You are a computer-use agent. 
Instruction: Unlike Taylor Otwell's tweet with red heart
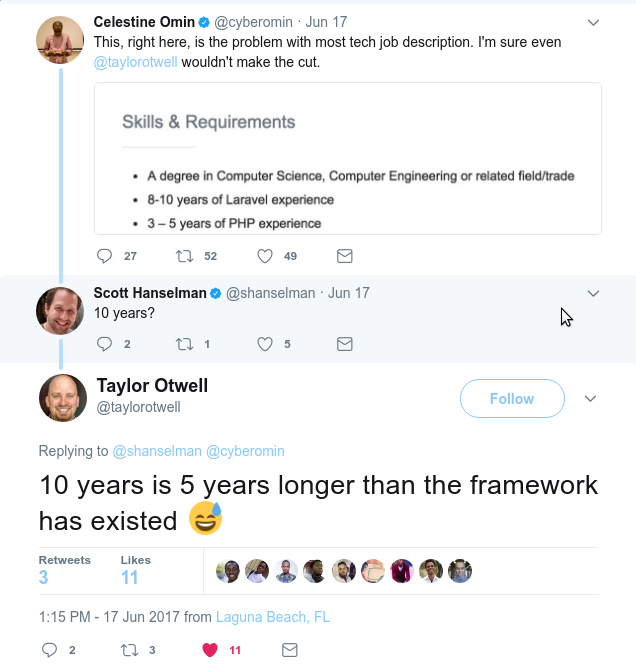coord(210,650)
